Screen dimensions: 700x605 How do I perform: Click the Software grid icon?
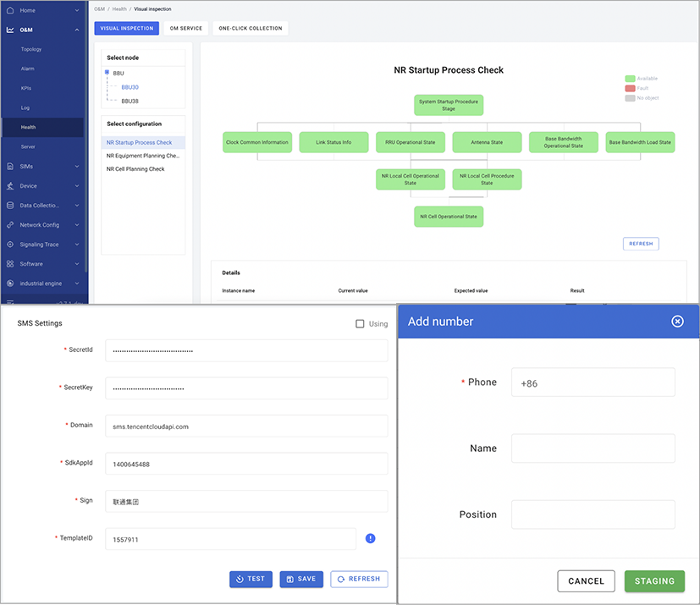(x=10, y=264)
